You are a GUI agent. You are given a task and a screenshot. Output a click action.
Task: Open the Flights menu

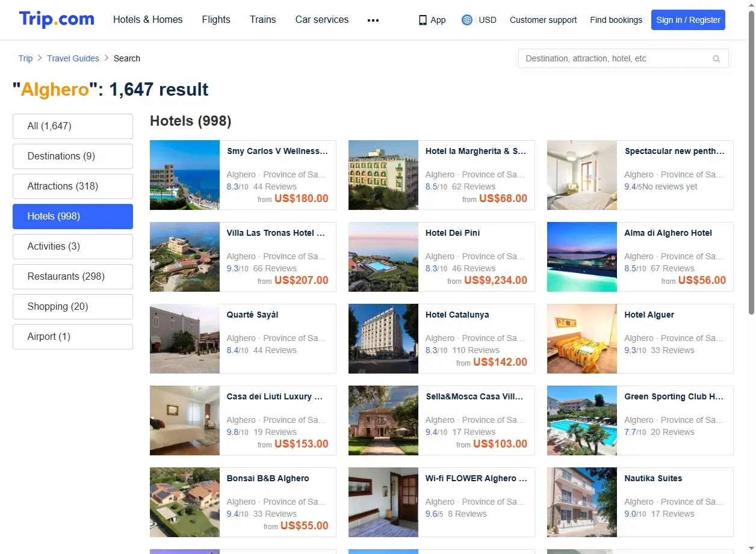click(216, 19)
